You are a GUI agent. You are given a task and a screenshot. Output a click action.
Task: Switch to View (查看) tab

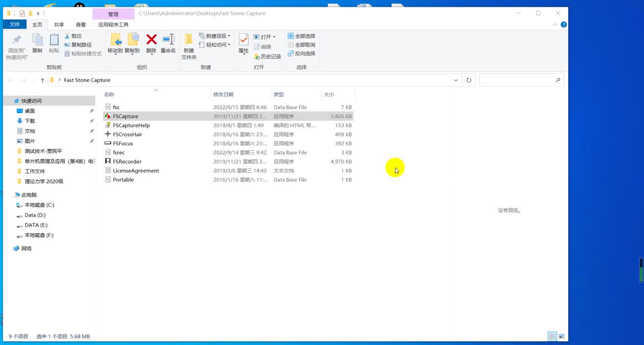tap(80, 24)
